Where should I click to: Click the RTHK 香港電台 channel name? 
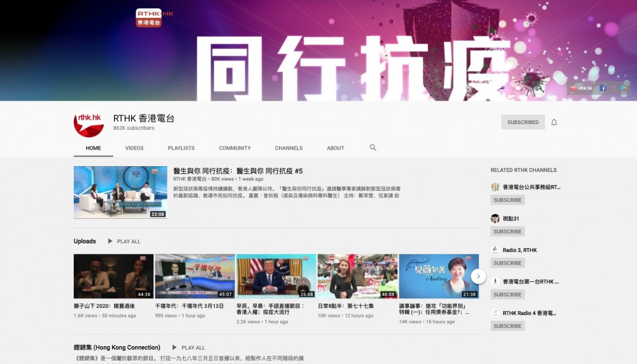(144, 118)
